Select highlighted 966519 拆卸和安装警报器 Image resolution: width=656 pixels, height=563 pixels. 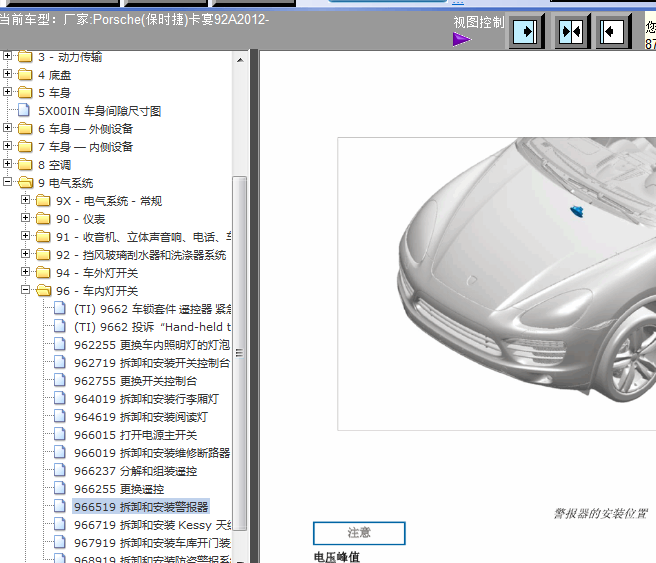[141, 507]
